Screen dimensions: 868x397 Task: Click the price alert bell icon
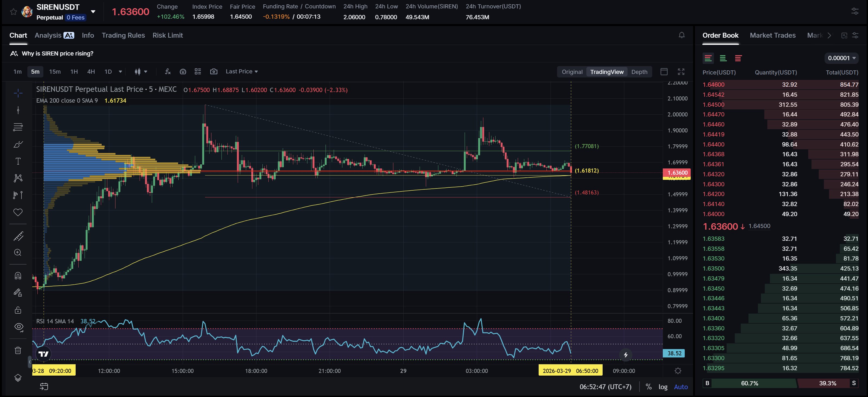coord(681,35)
